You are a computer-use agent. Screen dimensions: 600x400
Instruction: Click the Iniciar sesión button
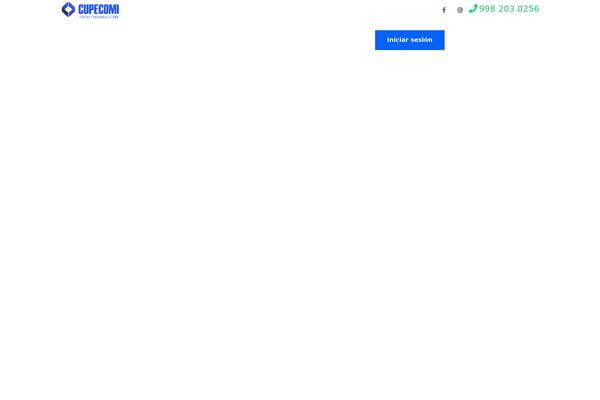pos(409,40)
